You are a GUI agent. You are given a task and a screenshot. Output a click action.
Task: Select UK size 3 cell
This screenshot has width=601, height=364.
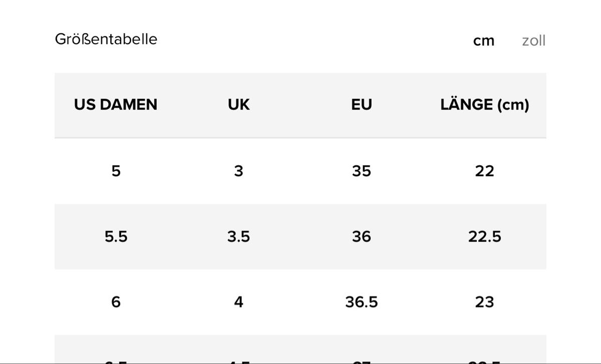click(239, 171)
